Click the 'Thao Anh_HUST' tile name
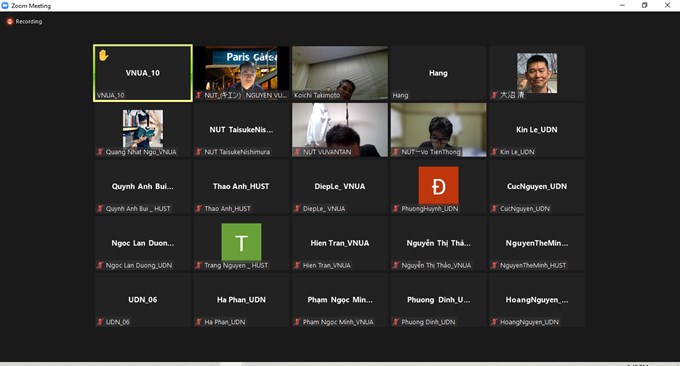Screen dimensions: 680x366 click(241, 186)
